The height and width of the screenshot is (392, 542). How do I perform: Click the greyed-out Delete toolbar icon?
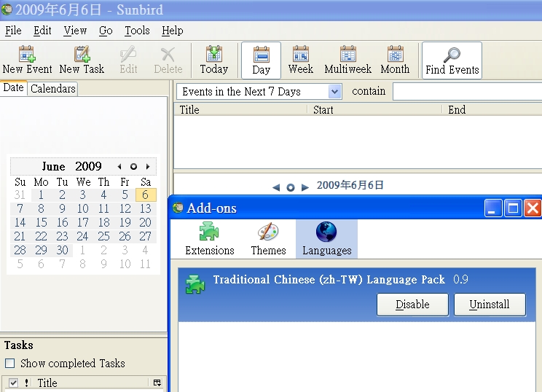coord(168,60)
